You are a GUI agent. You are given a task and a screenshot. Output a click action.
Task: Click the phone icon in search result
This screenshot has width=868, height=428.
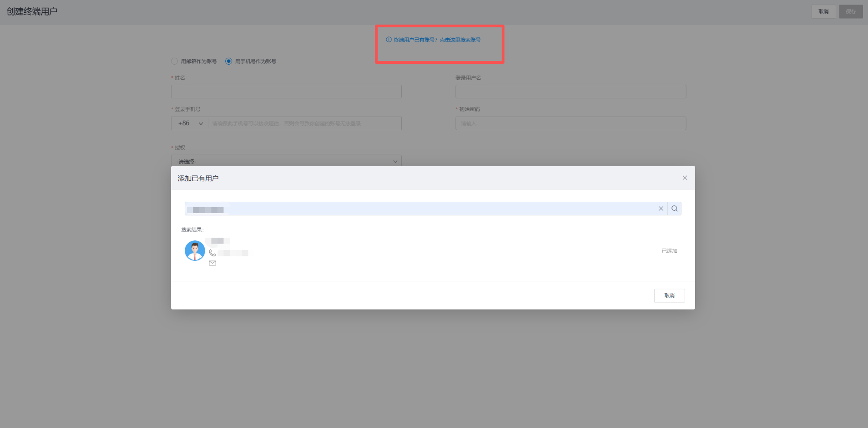pos(212,253)
